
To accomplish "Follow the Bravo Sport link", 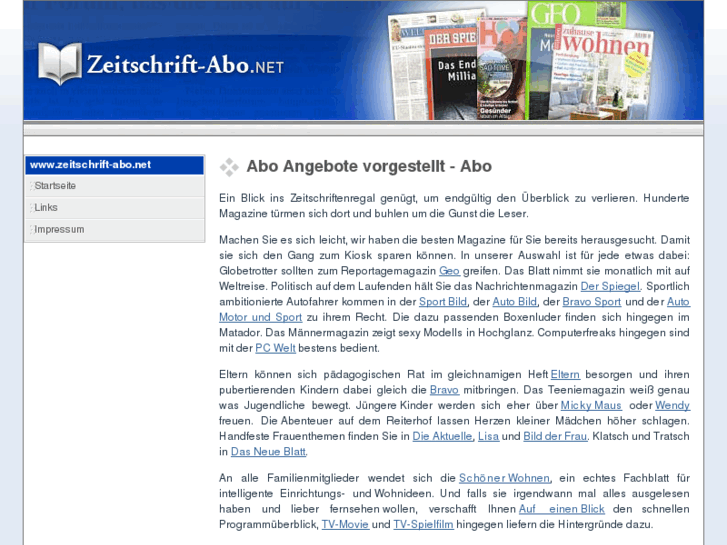I will click(x=592, y=301).
